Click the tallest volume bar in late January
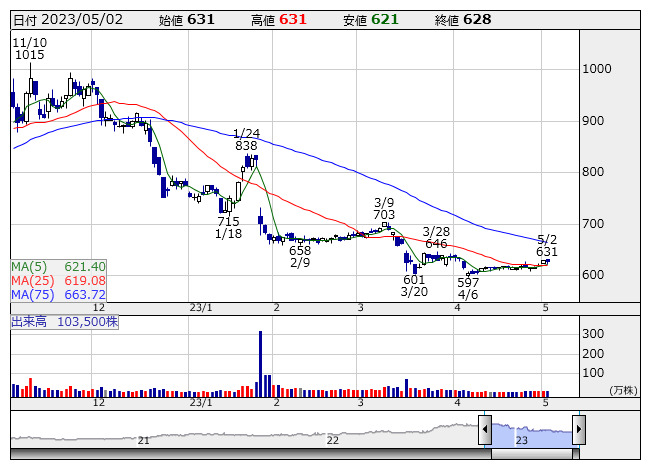653x470 pixels. click(x=260, y=365)
